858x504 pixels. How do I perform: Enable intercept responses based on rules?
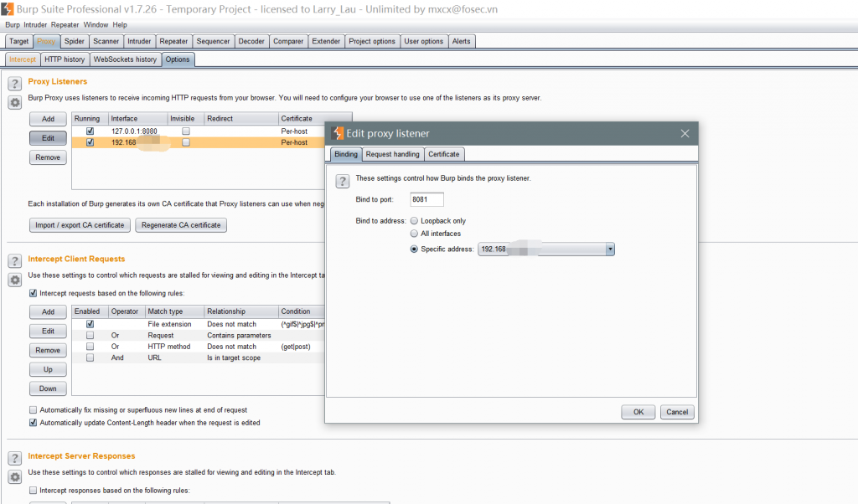(x=33, y=491)
